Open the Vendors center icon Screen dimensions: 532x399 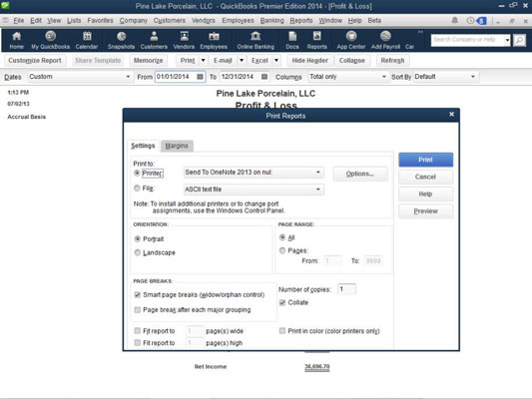184,40
